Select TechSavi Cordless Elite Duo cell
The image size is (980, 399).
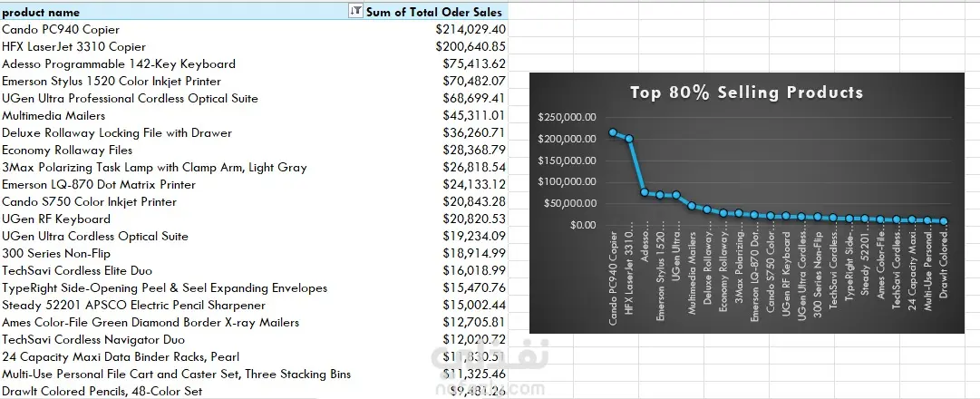pyautogui.click(x=77, y=271)
